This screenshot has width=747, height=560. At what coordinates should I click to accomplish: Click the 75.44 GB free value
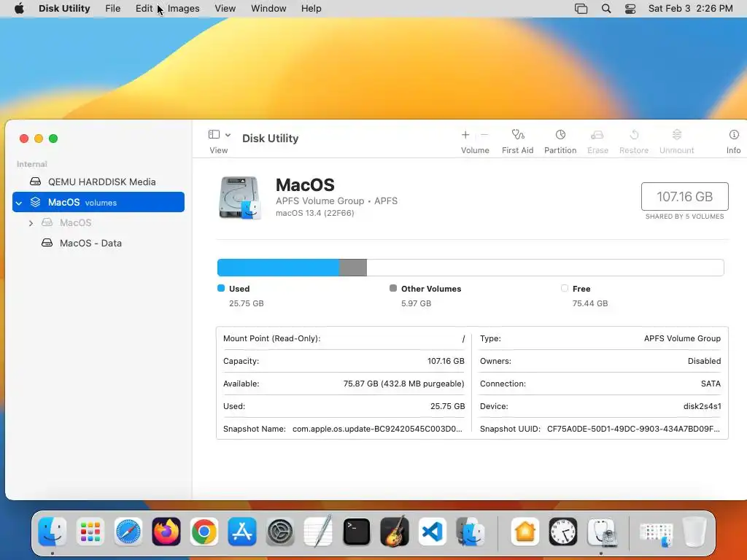pos(590,303)
